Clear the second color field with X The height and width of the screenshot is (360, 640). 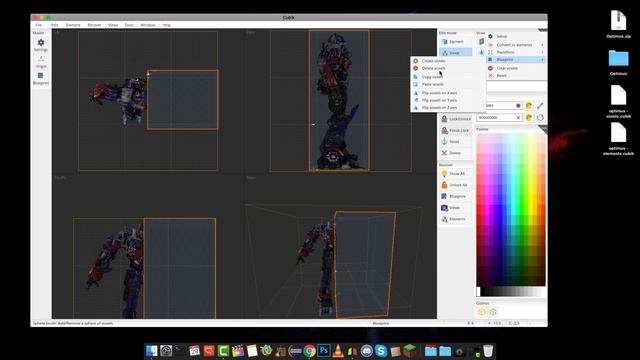coord(518,118)
